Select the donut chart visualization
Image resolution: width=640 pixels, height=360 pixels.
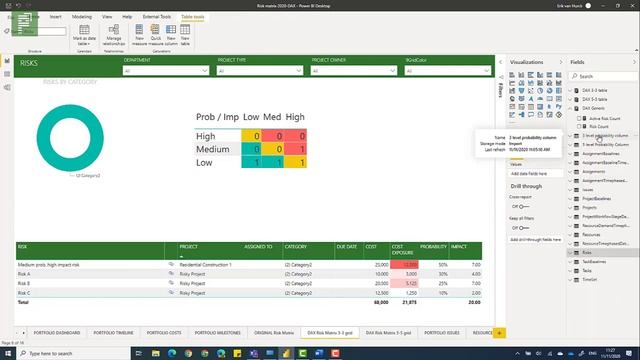(x=549, y=91)
